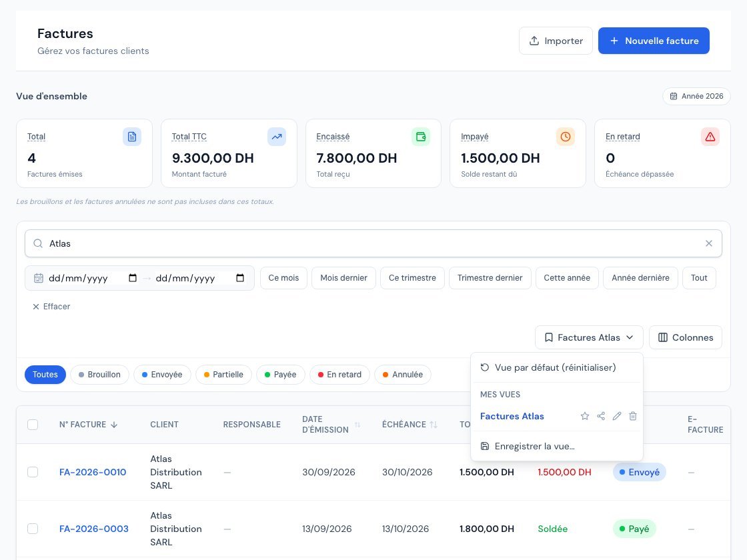Filter invoices by En retard status
The image size is (747, 560).
[x=339, y=375]
